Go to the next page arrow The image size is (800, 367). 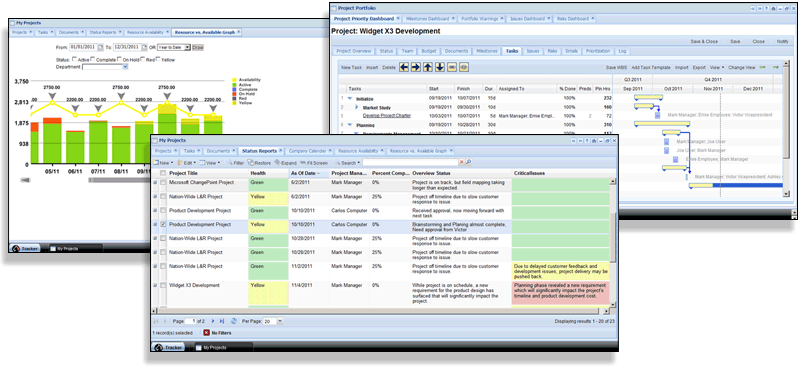tap(213, 321)
